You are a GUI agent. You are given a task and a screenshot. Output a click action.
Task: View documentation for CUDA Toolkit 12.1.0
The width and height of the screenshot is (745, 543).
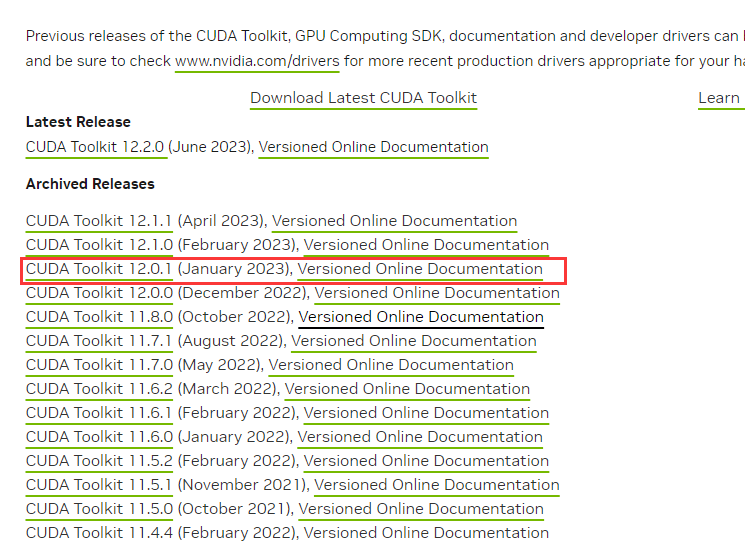click(x=426, y=245)
